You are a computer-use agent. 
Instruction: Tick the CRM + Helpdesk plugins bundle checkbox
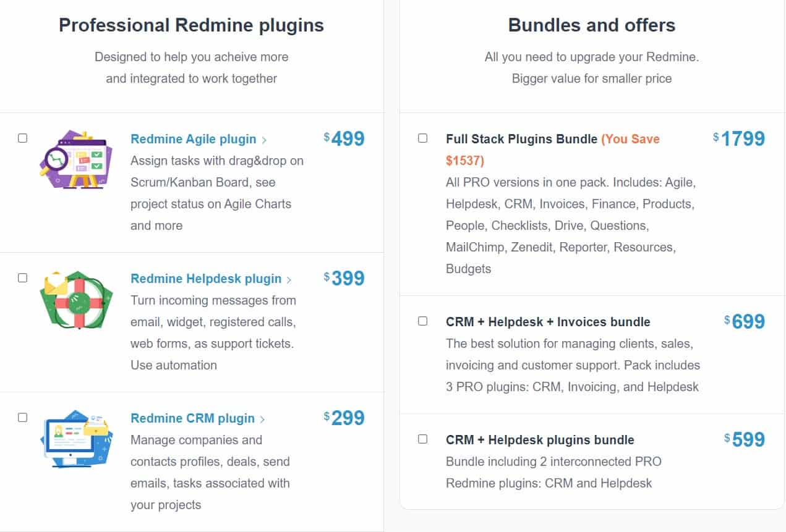[423, 439]
